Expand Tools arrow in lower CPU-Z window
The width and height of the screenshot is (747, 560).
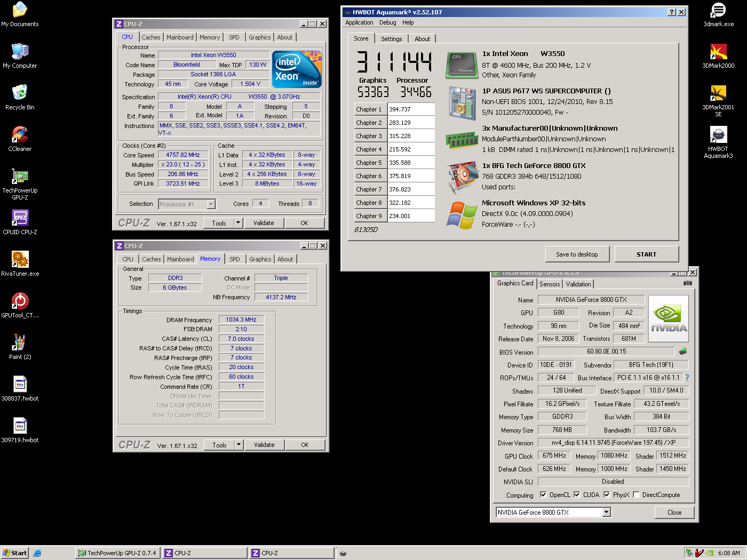[239, 445]
